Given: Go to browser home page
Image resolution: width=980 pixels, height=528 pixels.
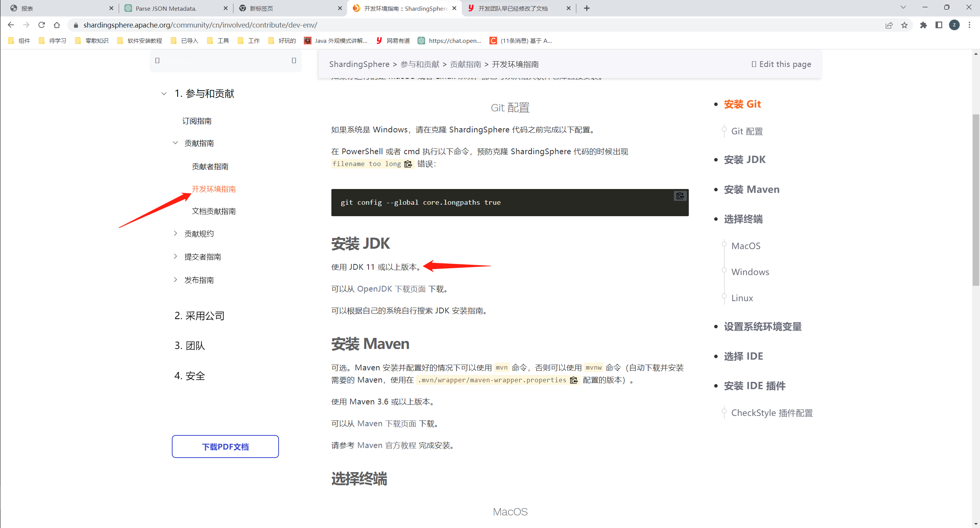Looking at the screenshot, I should [57, 25].
